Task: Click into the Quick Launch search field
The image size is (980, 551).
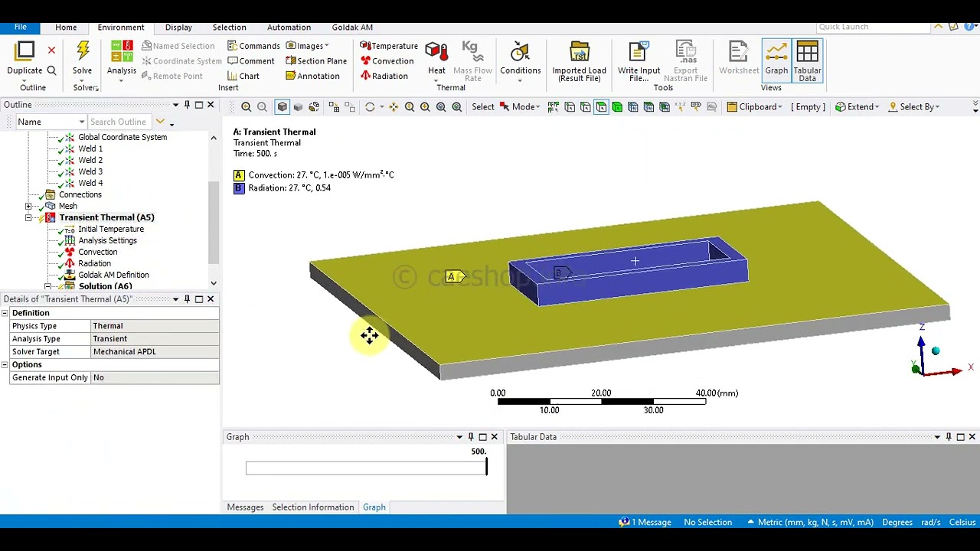Action: click(x=873, y=27)
